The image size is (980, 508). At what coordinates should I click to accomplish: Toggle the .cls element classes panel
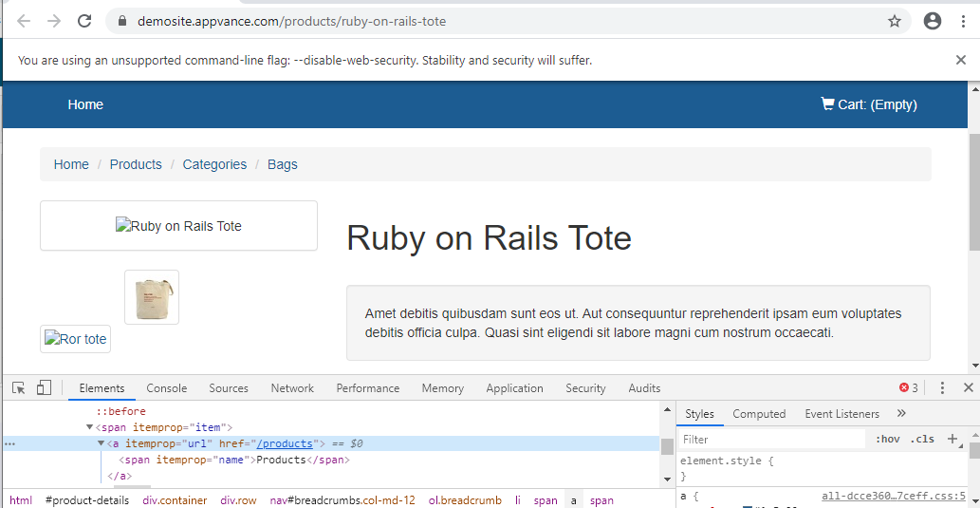(922, 440)
